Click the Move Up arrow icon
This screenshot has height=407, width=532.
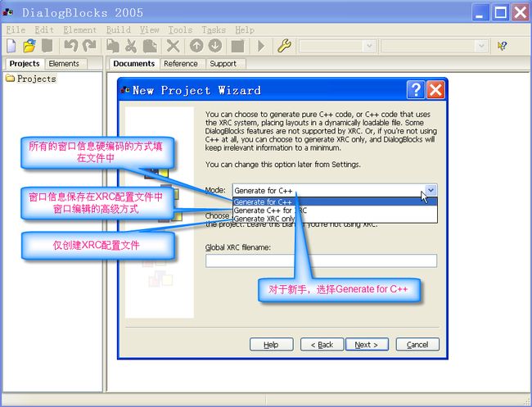(x=196, y=46)
